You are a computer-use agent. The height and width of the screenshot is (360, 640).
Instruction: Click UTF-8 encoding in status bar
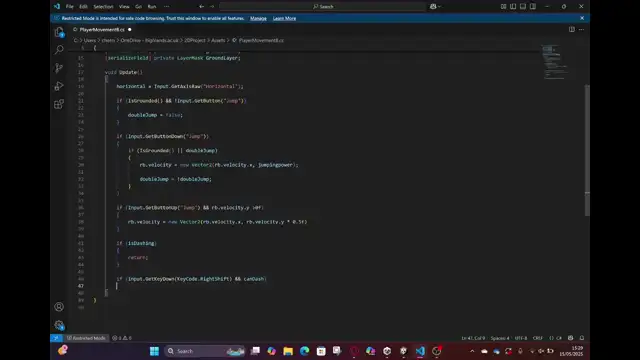[x=521, y=338]
